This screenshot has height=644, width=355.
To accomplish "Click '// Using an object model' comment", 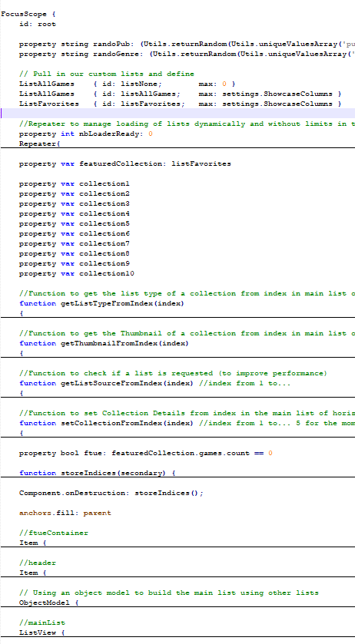I will click(x=168, y=593).
